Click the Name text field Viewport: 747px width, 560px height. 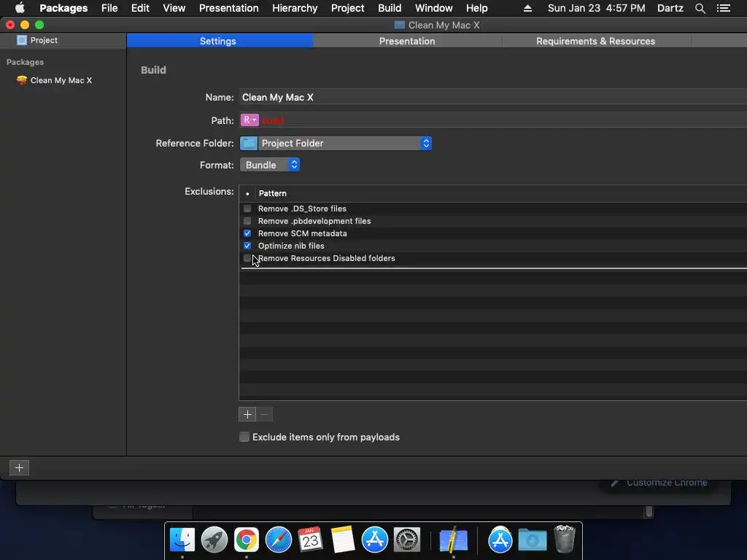492,97
